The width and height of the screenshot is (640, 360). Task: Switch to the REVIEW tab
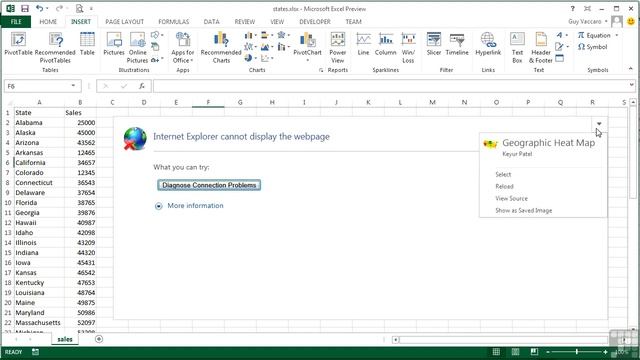244,22
